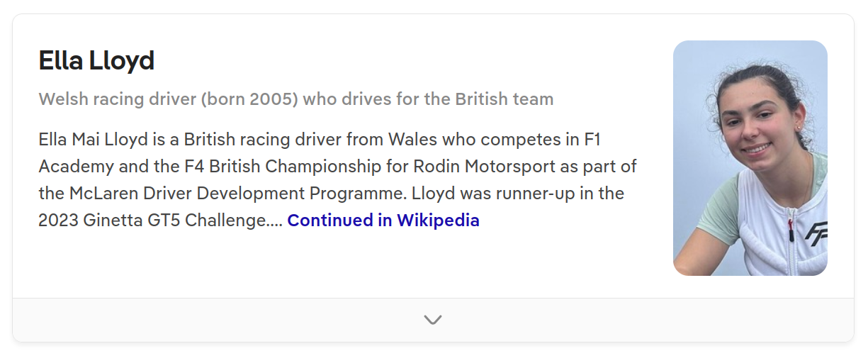The height and width of the screenshot is (351, 868).
Task: Open Ella Lloyd's photo thumbnail
Action: 750,157
